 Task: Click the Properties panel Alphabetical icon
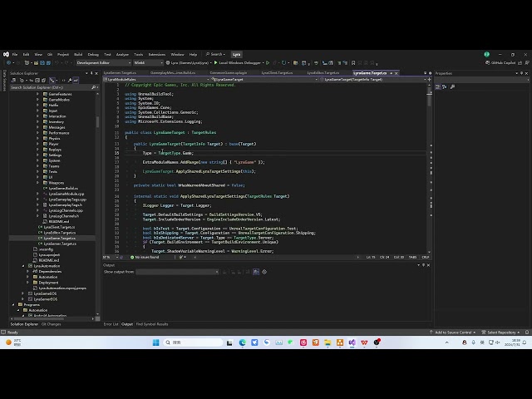coord(445,86)
